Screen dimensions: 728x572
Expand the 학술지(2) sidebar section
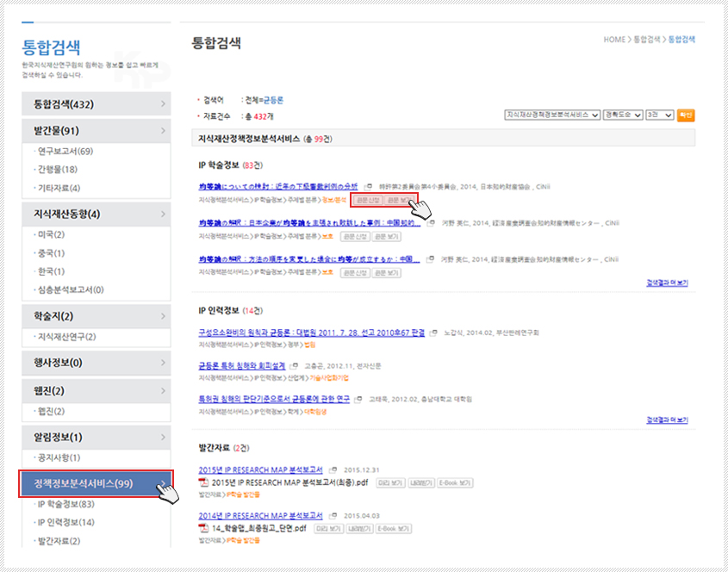(x=92, y=317)
